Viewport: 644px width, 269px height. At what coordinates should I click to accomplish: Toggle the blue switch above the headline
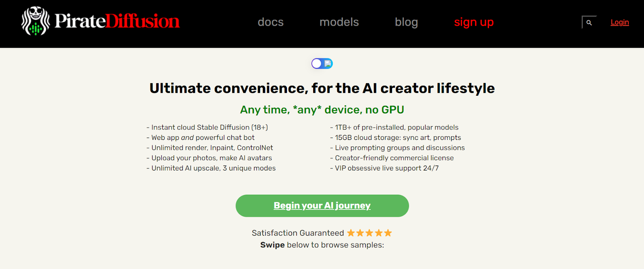322,64
